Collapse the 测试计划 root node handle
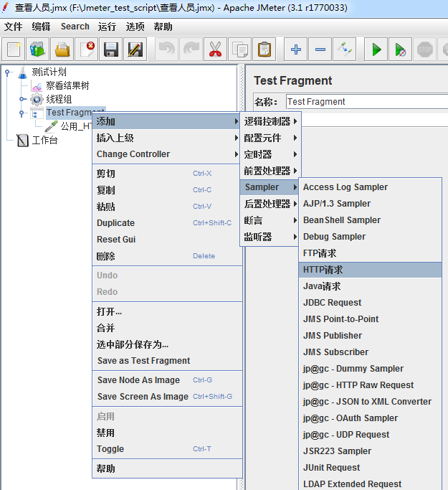This screenshot has height=490, width=448. [x=7, y=72]
